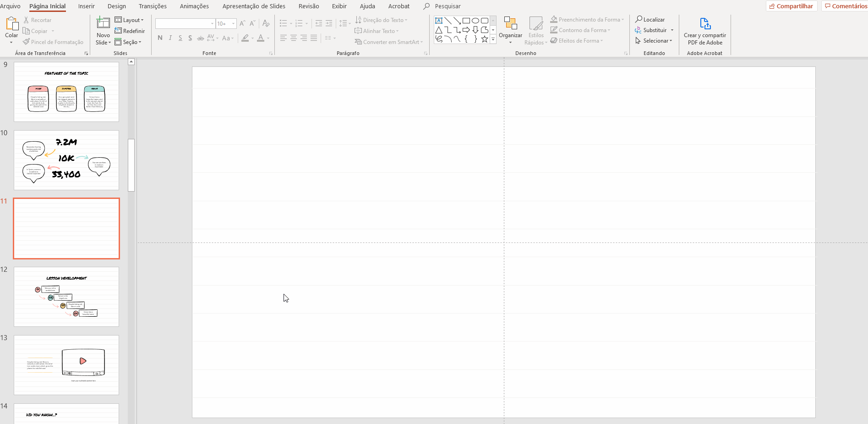Click slide panel vertical scrollbar thumb
The height and width of the screenshot is (424, 868).
(131, 165)
